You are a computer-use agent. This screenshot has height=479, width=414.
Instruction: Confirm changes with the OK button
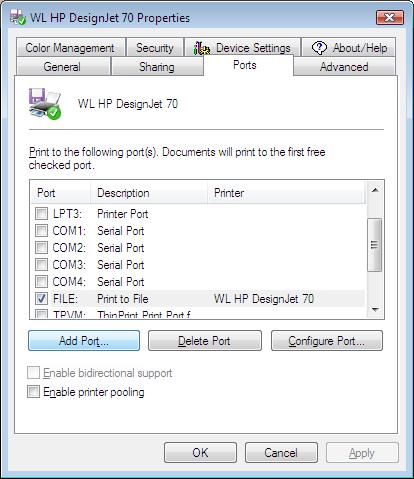[200, 453]
